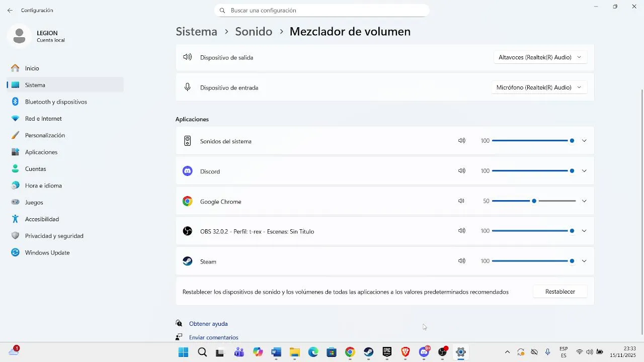644x362 pixels.
Task: Go to Sistema in the breadcrumb
Action: (x=196, y=31)
